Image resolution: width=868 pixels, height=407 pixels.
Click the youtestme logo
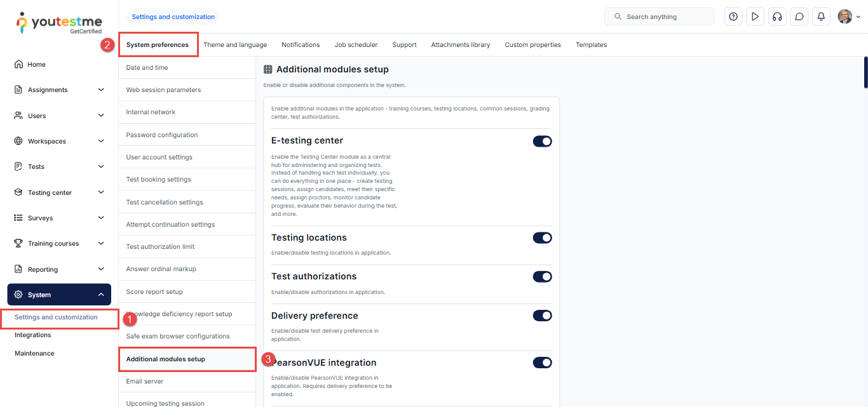coord(59,22)
